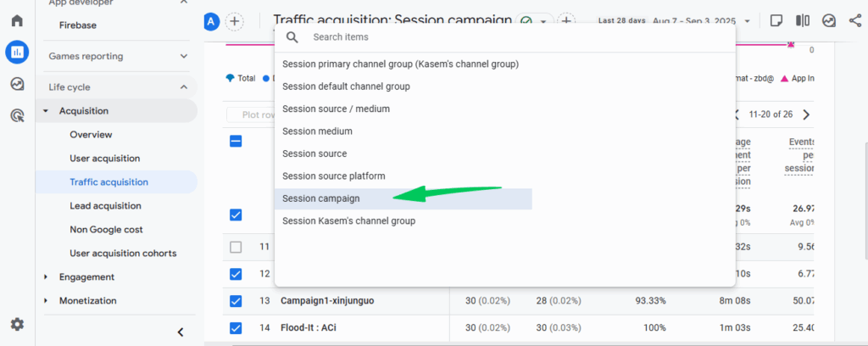Click the share report icon
868x346 pixels.
pyautogui.click(x=854, y=20)
